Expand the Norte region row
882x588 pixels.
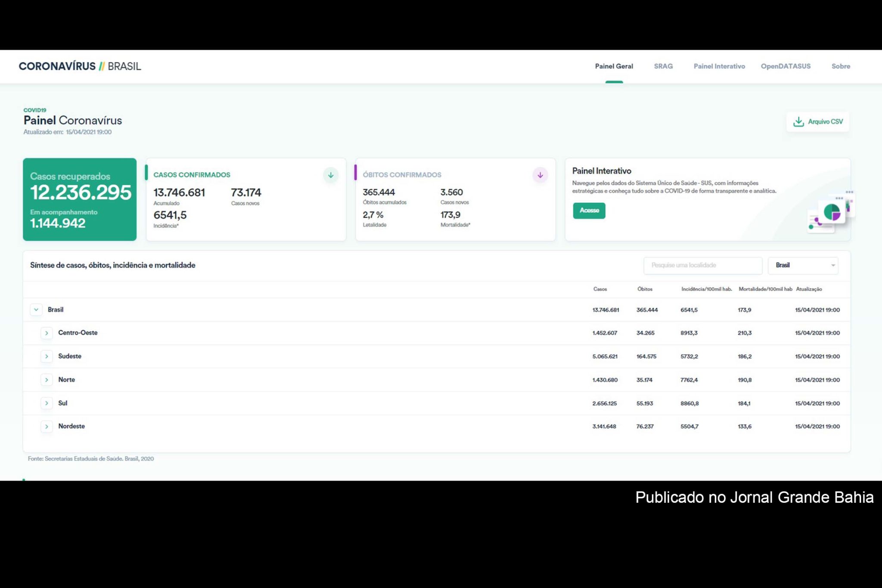point(47,380)
